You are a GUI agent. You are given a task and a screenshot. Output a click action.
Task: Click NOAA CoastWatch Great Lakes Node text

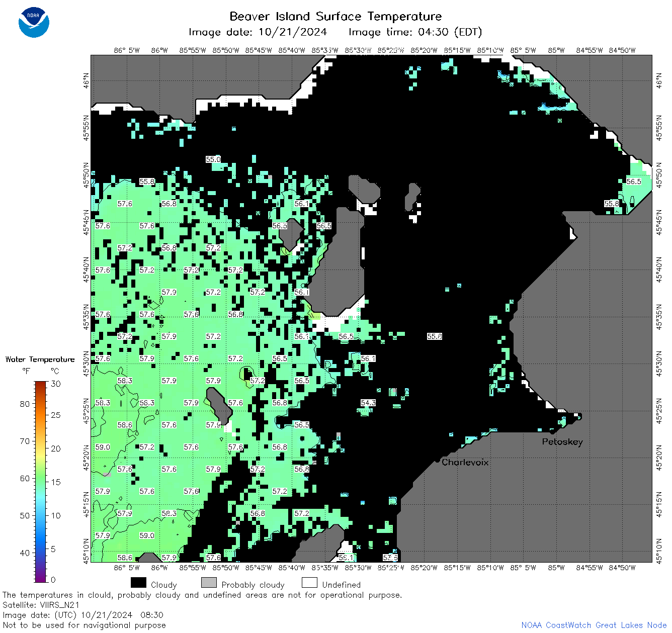pyautogui.click(x=594, y=625)
